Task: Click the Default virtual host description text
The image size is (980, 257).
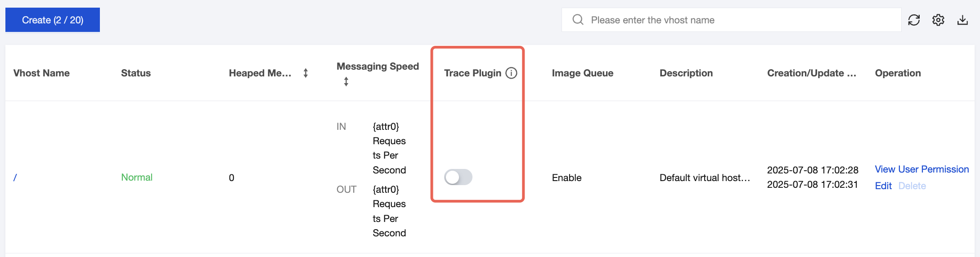Action: click(x=704, y=177)
